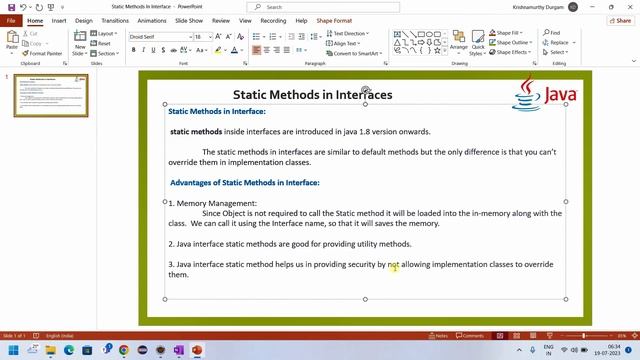640x360 pixels.
Task: Toggle Strikethrough formatting
Action: pos(173,50)
